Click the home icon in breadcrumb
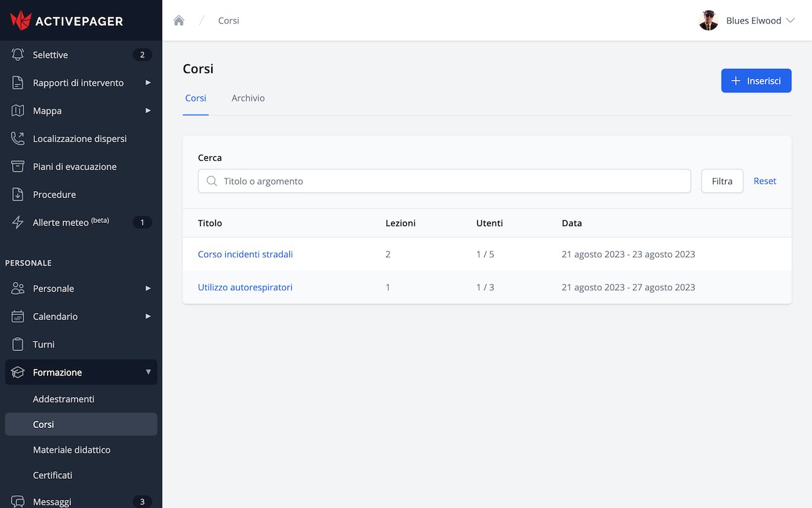Screen dimensions: 812x508 pos(179,20)
